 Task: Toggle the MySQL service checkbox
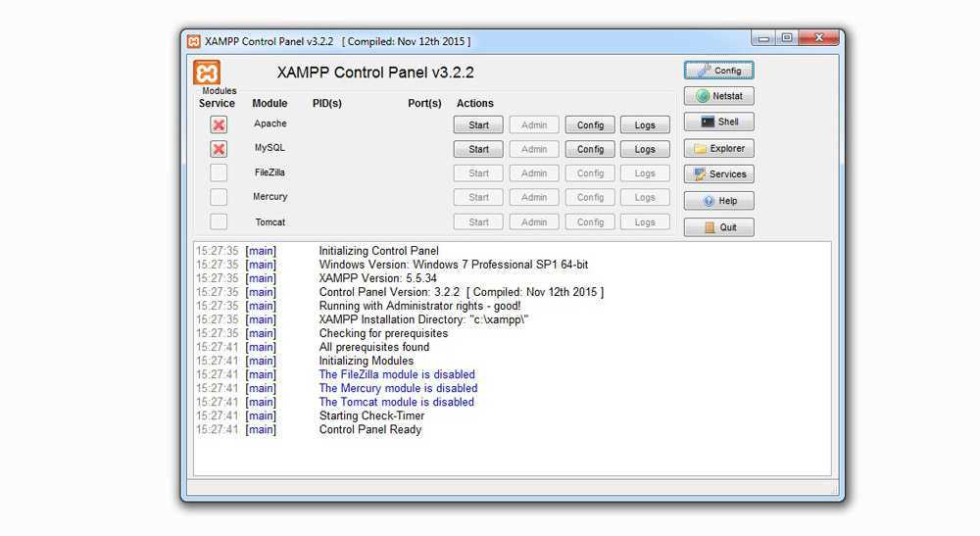tap(219, 149)
